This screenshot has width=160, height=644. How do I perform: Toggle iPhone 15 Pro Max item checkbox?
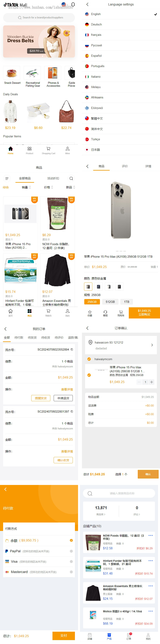tap(89, 375)
